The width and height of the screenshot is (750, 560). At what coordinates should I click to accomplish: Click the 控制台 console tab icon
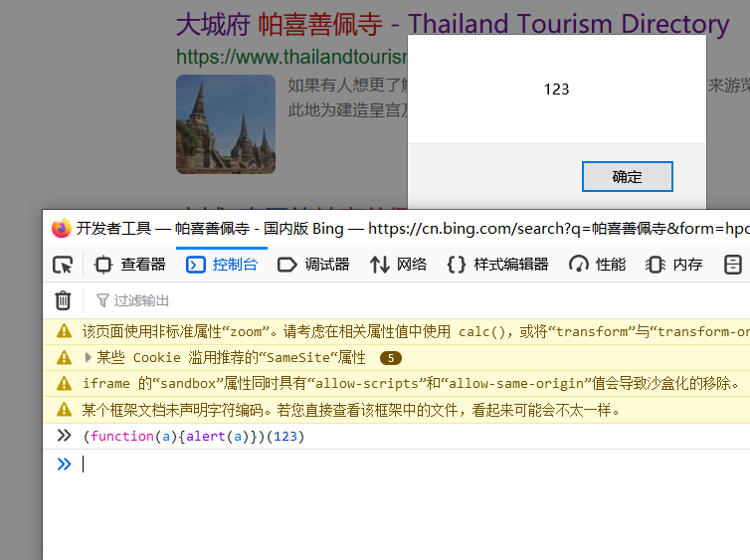click(196, 265)
